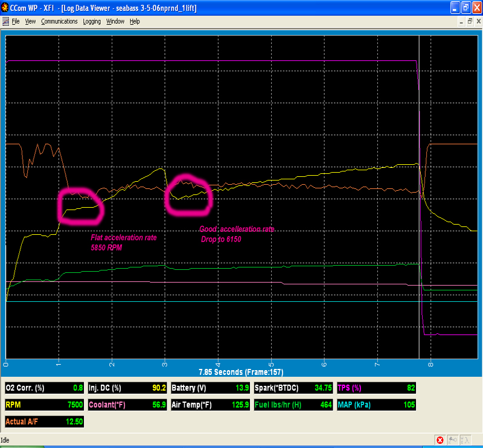Click the red error icon in status bar
The height and width of the screenshot is (448, 483).
pyautogui.click(x=440, y=440)
